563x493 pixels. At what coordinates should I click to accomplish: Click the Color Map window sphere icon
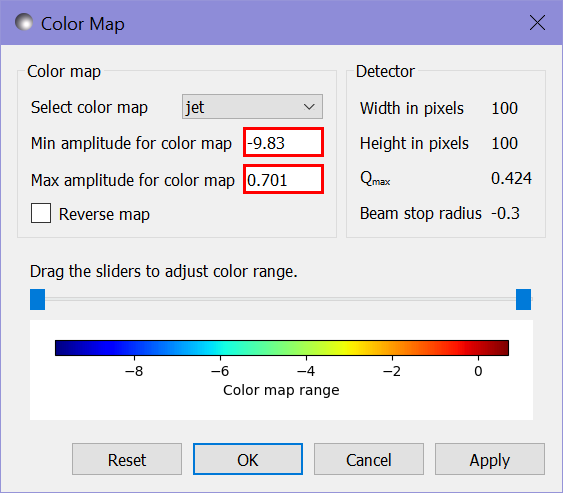tap(24, 22)
